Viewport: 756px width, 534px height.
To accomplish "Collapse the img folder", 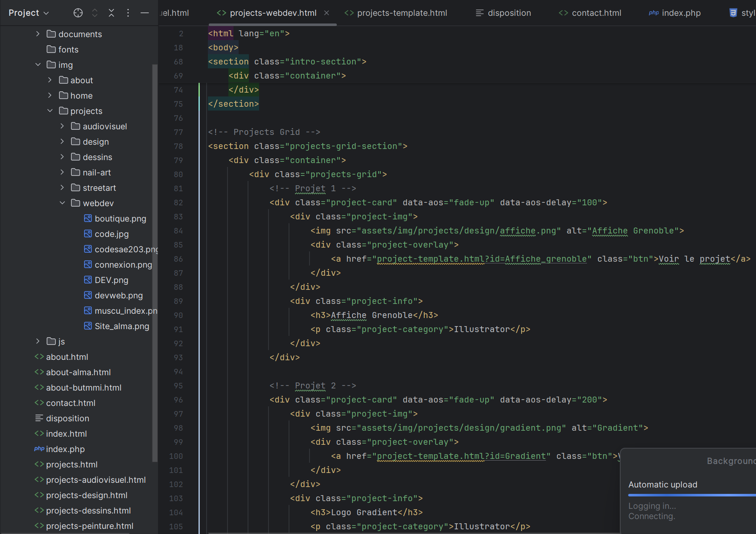I will [38, 65].
